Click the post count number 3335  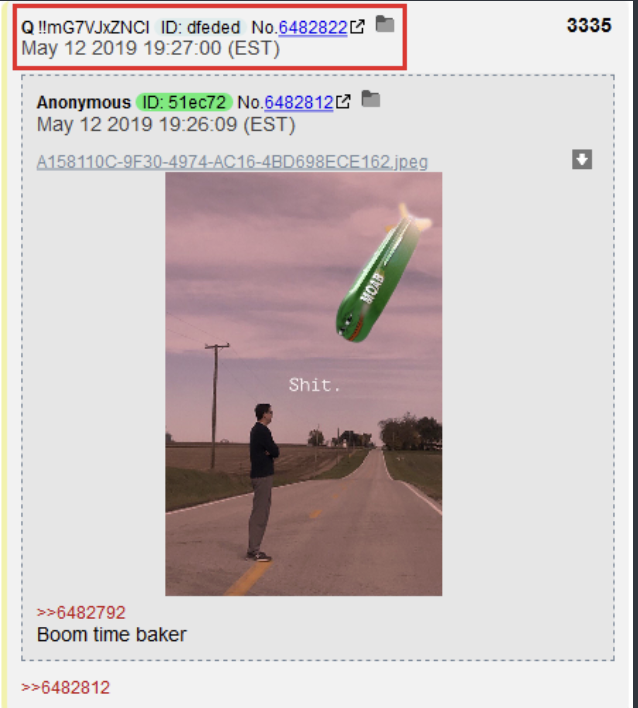pyautogui.click(x=589, y=25)
